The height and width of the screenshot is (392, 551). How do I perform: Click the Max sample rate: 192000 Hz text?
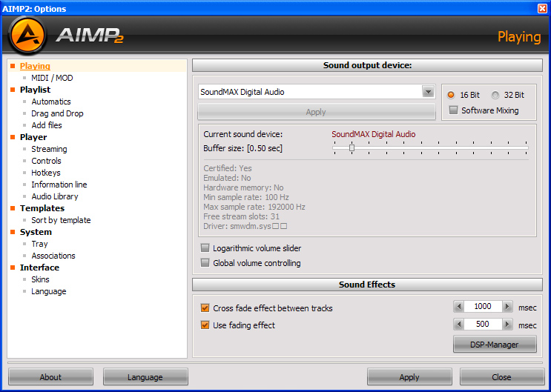point(254,207)
